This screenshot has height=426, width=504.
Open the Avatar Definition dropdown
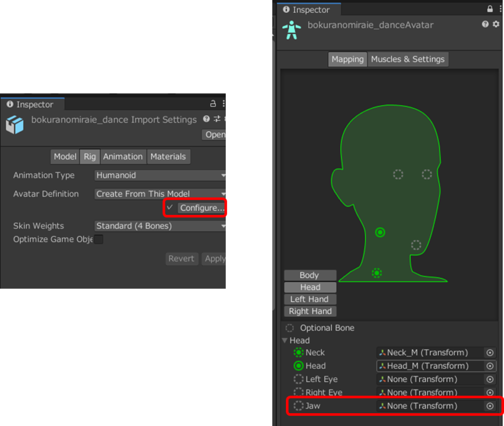point(160,194)
